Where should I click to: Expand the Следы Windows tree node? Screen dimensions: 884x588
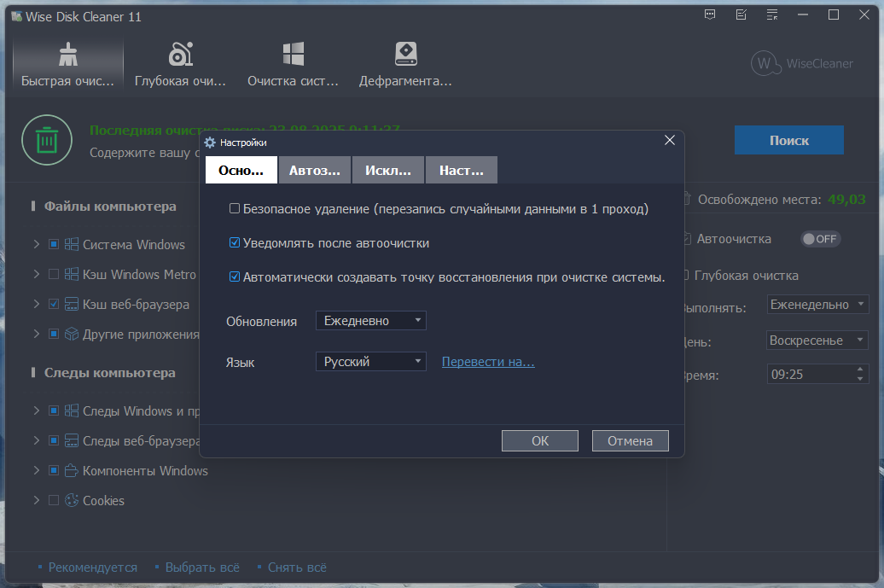tap(37, 410)
